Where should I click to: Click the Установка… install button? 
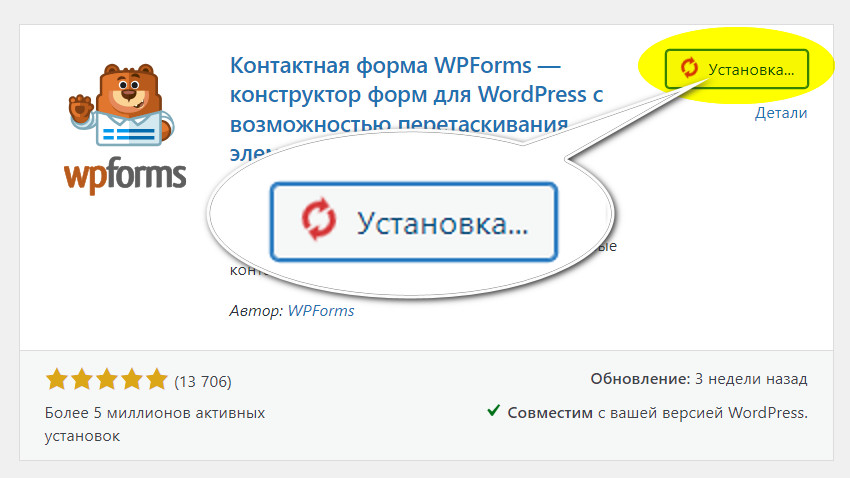(x=737, y=69)
